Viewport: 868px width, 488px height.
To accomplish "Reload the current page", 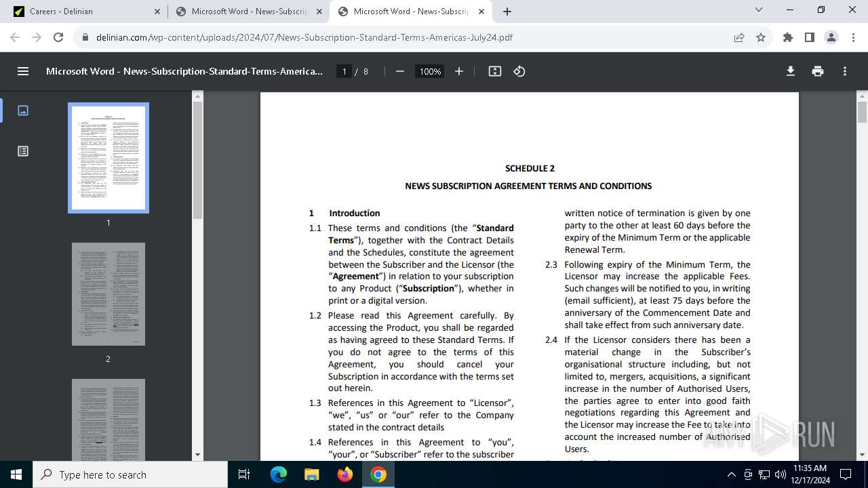I will pyautogui.click(x=58, y=37).
